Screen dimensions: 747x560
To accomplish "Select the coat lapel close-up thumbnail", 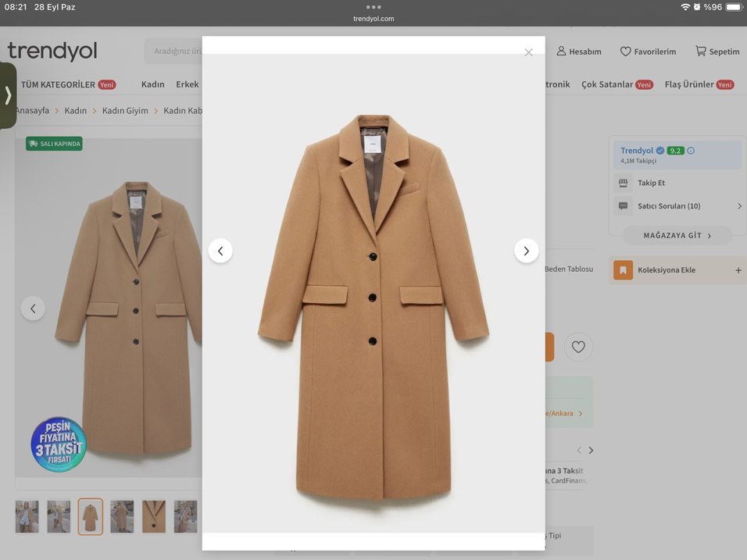I will (x=154, y=516).
